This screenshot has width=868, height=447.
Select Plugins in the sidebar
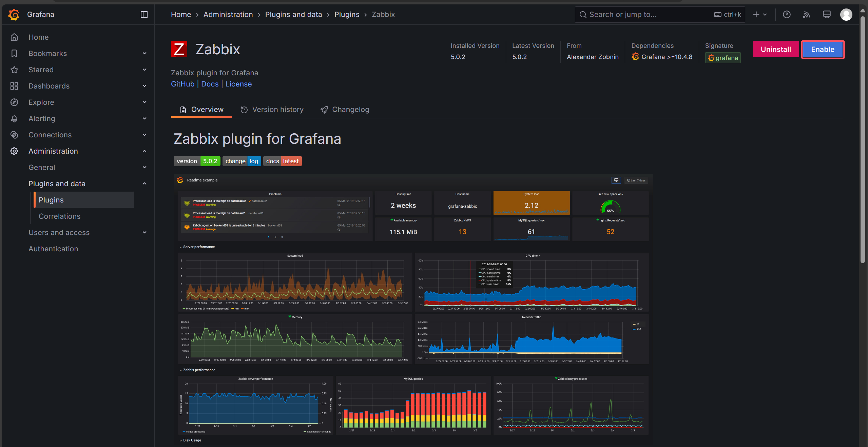(84, 200)
